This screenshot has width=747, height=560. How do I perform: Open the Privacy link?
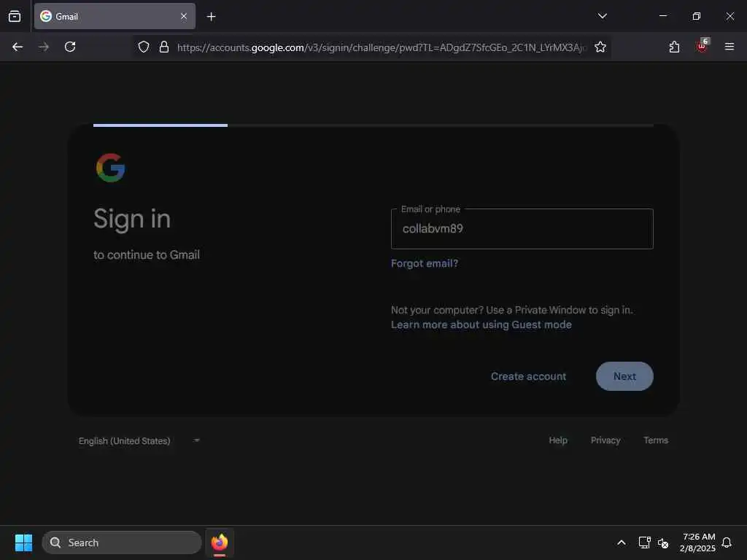605,440
